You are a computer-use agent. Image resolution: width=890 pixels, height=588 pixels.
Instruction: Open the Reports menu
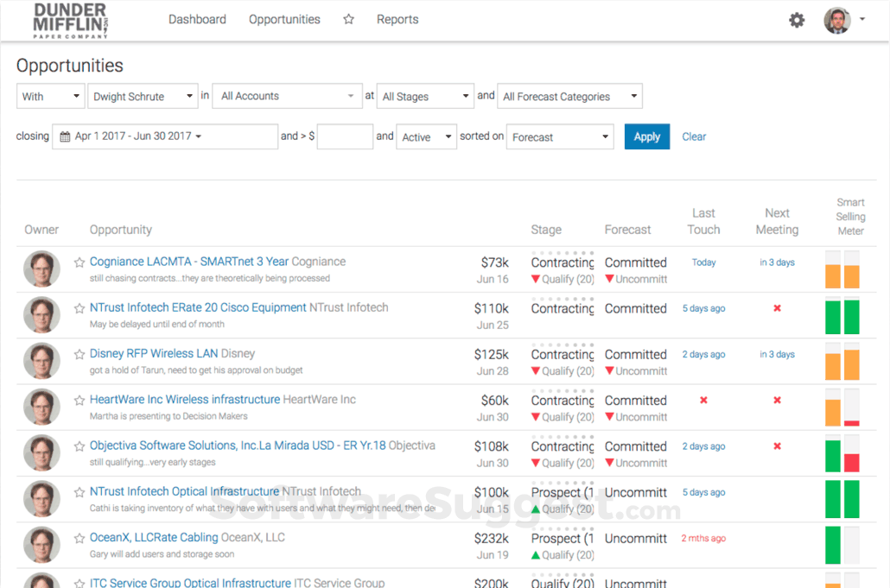(397, 19)
